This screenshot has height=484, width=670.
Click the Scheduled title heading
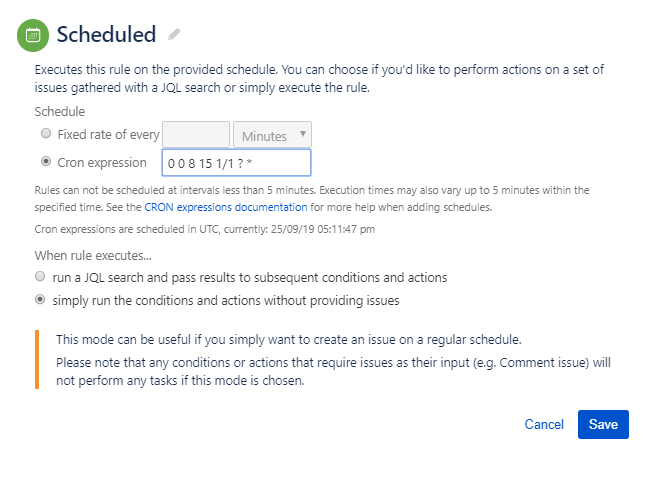point(106,35)
